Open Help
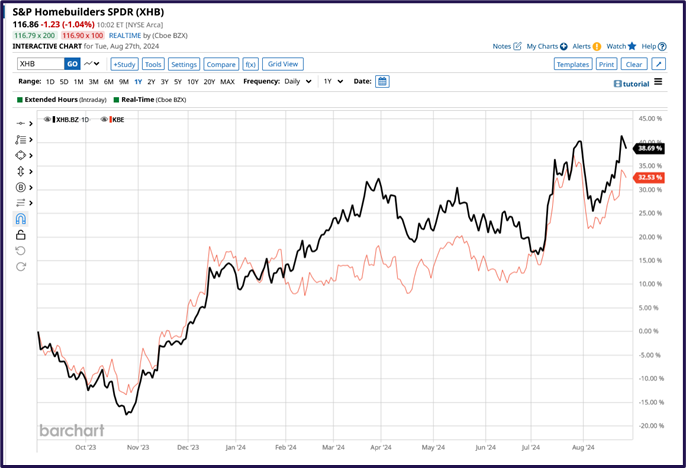This screenshot has width=686, height=468. pyautogui.click(x=654, y=46)
